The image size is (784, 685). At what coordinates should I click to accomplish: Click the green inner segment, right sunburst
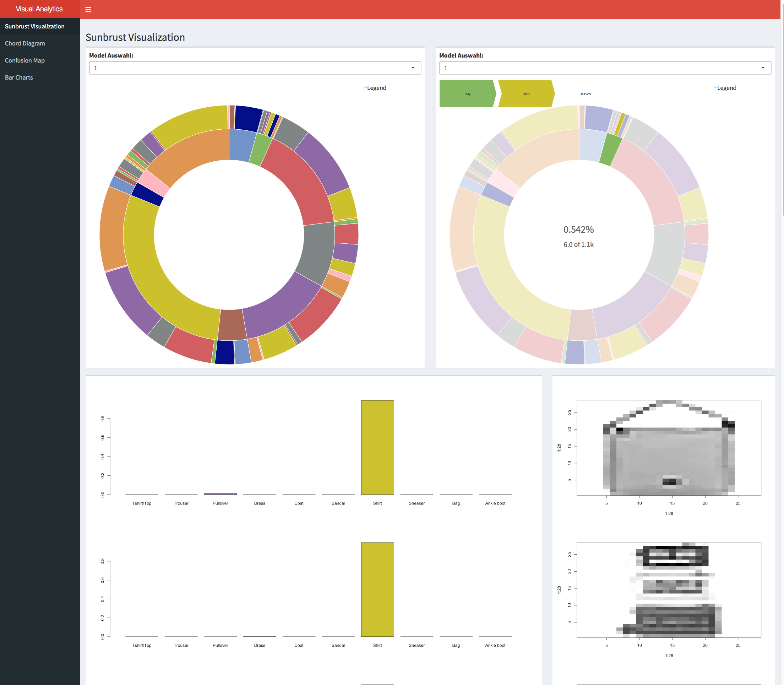click(x=610, y=150)
